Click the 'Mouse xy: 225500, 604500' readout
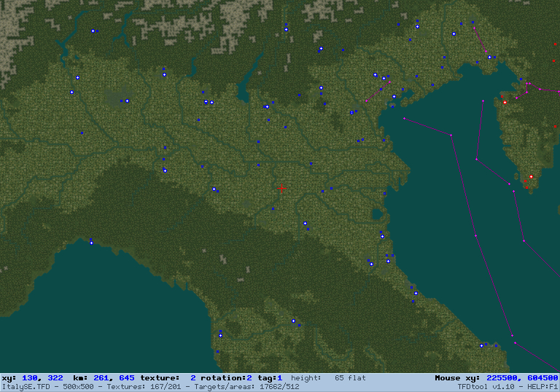560x392 pixels. 496,378
